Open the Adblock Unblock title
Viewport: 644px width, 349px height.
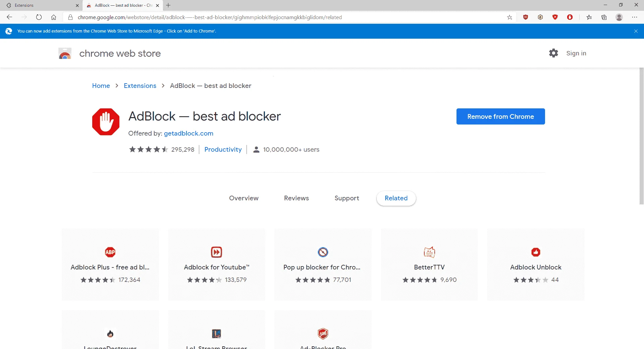[x=536, y=267]
